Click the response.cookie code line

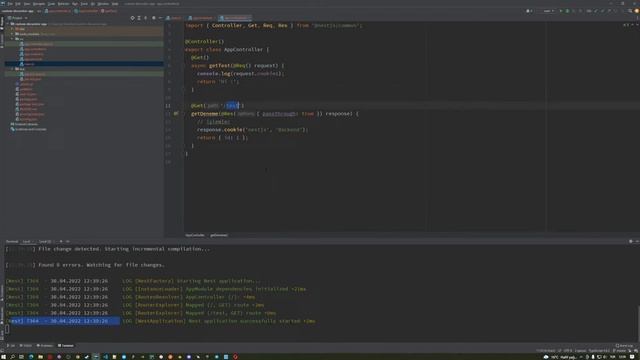click(x=253, y=130)
